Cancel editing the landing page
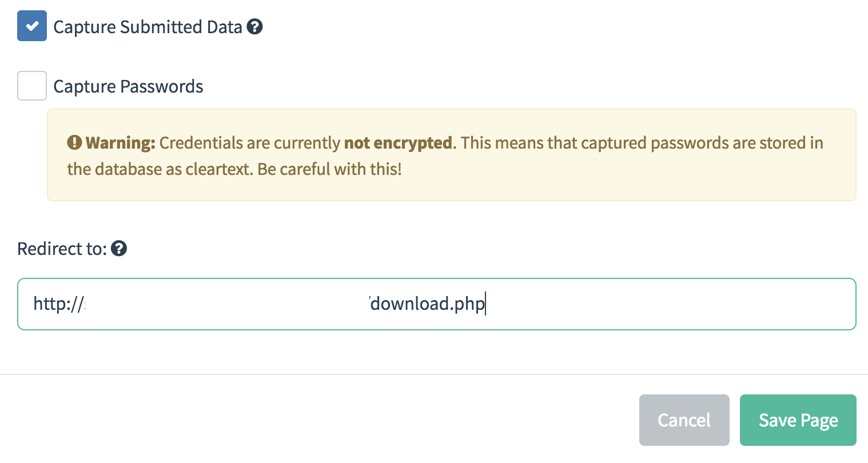868x463 pixels. point(684,420)
